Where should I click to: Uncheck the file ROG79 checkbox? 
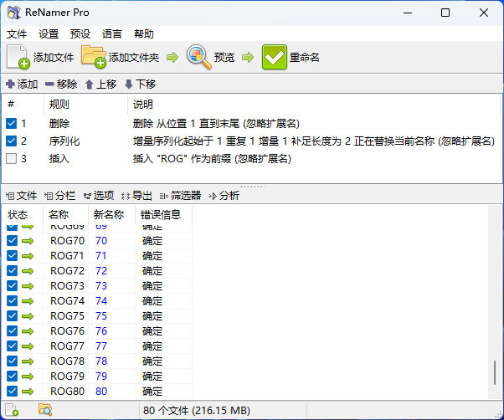coord(13,376)
